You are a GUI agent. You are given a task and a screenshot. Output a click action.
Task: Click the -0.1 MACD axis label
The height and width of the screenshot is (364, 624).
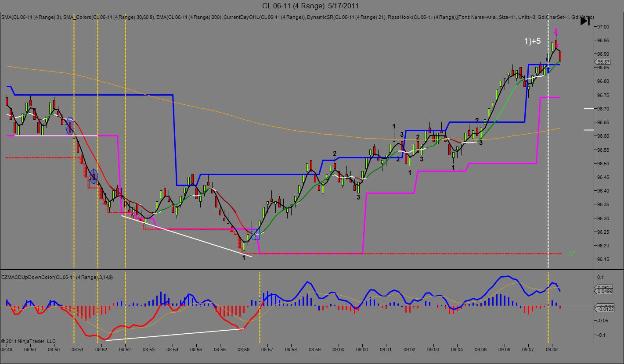[601, 335]
